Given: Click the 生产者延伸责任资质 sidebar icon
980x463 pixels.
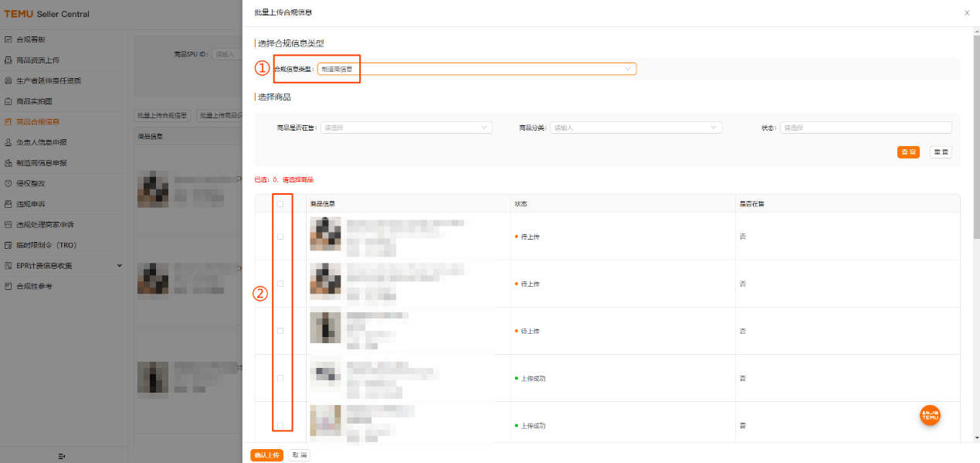Looking at the screenshot, I should [x=8, y=80].
